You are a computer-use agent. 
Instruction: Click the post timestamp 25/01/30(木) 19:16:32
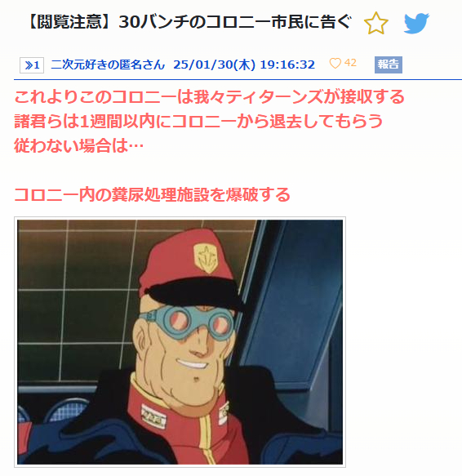tap(244, 65)
